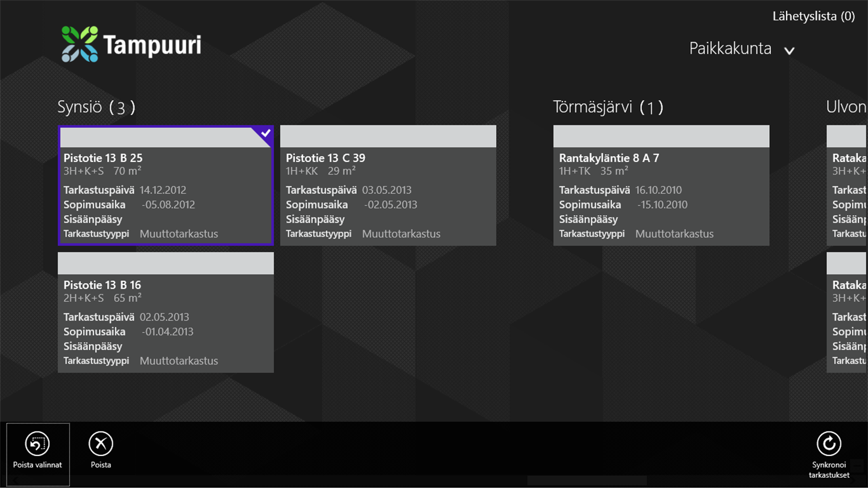Click the Synkronoi tarkastukset label text
This screenshot has width=868, height=488.
click(829, 470)
